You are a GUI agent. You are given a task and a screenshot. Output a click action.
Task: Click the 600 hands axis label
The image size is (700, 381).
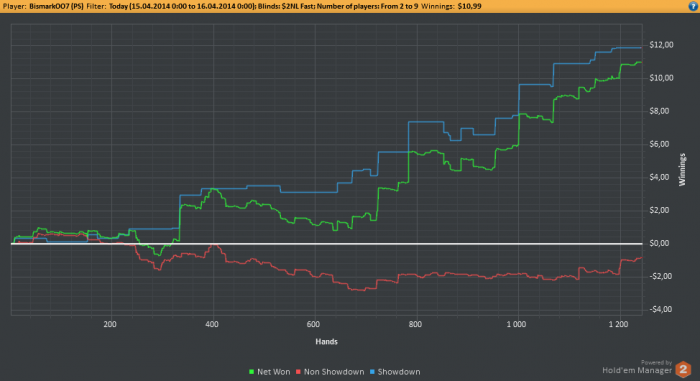point(313,324)
